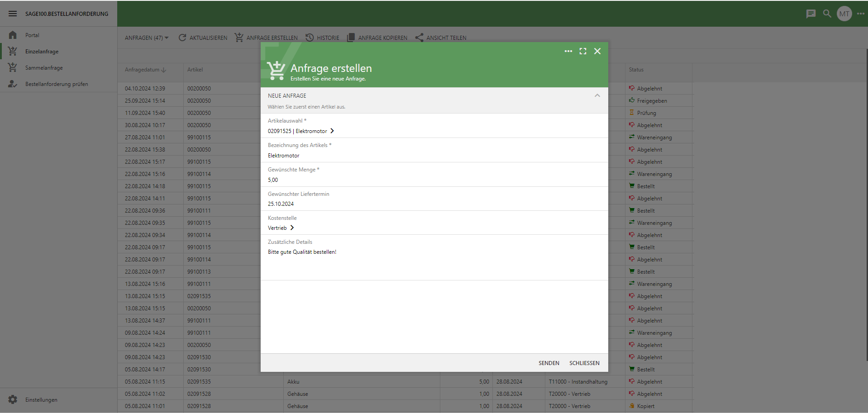This screenshot has height=413, width=868.
Task: Click the Einstellungen gear icon
Action: tap(13, 399)
